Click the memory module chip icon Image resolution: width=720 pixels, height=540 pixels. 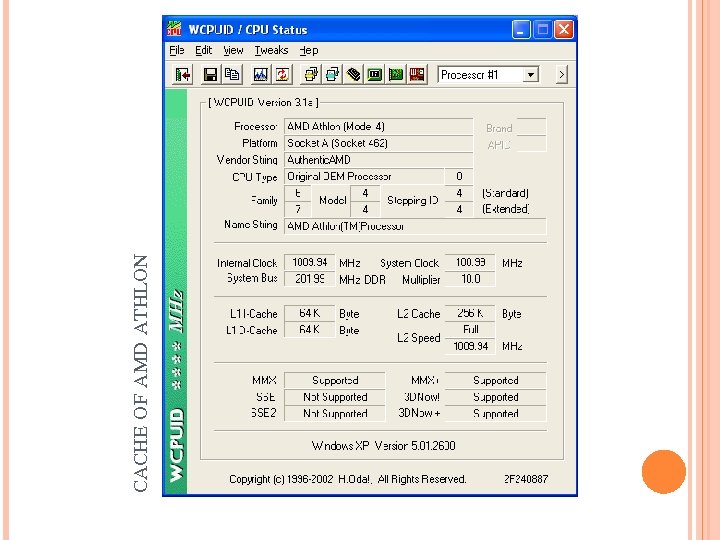pyautogui.click(x=353, y=75)
